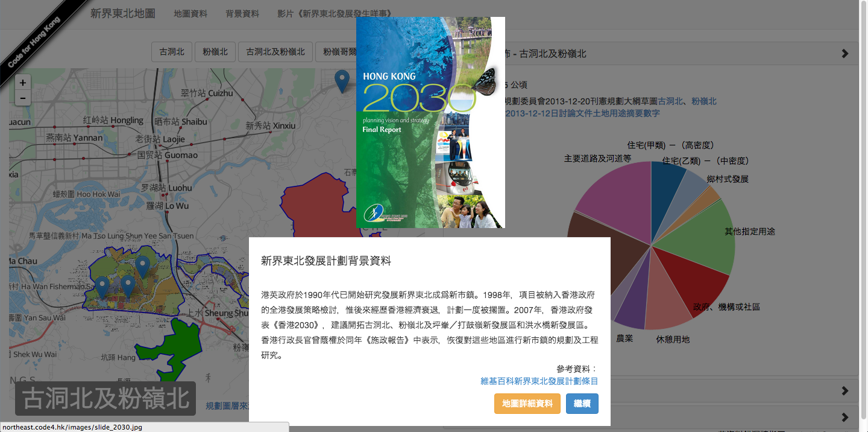
Task: Click the middle marker in Kwu Tung North
Action: [x=128, y=287]
